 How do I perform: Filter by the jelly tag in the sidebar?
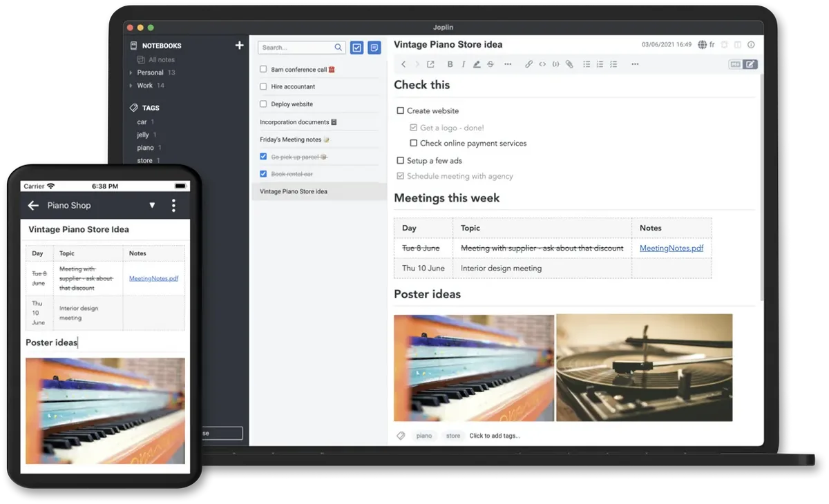click(143, 135)
